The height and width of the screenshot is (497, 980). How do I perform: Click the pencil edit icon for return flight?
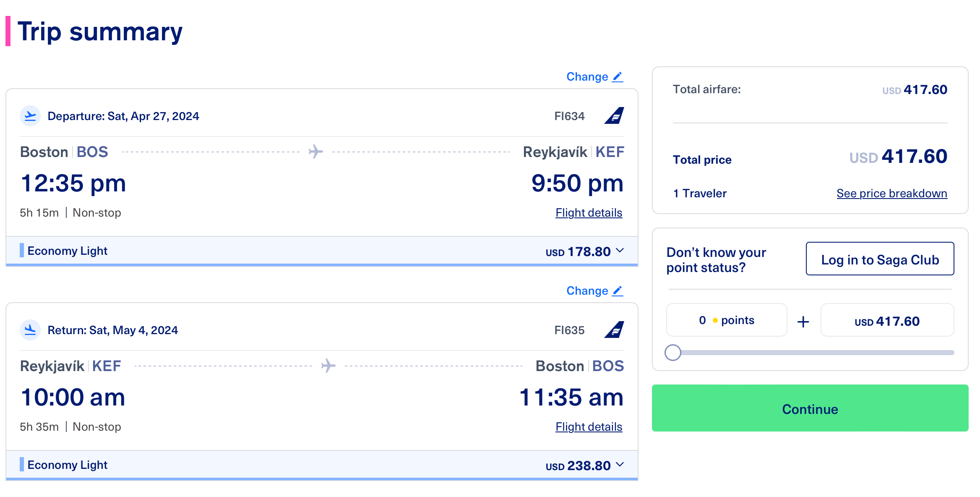[x=618, y=291]
